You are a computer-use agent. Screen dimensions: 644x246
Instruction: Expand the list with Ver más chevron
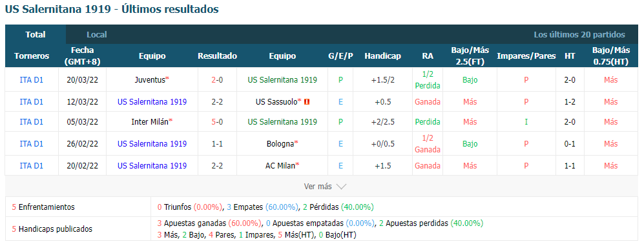[x=326, y=187]
